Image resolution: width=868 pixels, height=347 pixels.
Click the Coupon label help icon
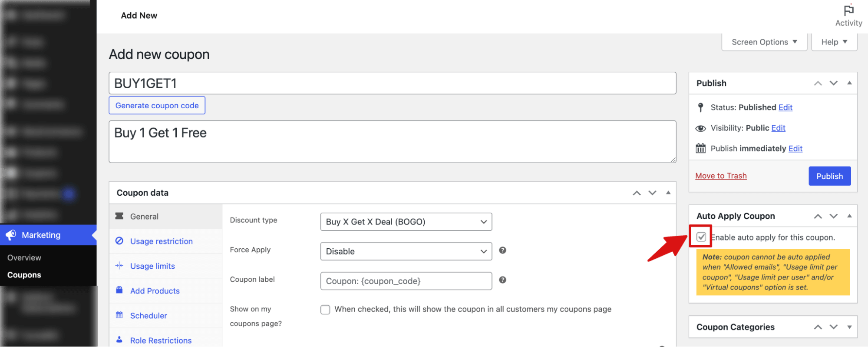click(502, 280)
